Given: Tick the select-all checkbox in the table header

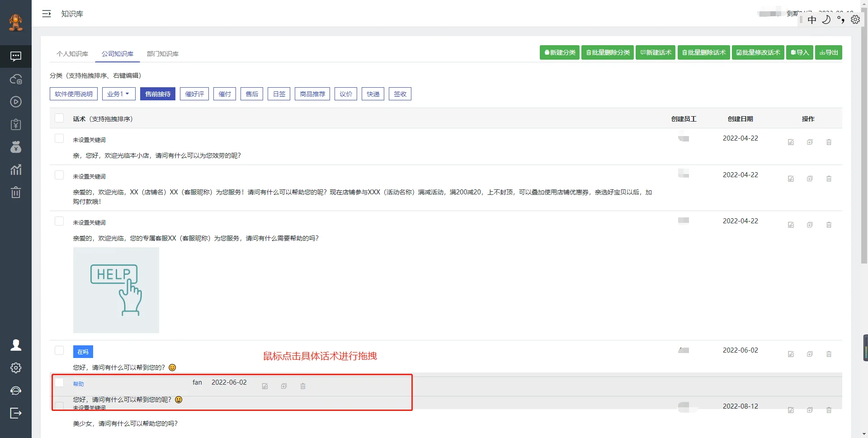Looking at the screenshot, I should (x=59, y=118).
